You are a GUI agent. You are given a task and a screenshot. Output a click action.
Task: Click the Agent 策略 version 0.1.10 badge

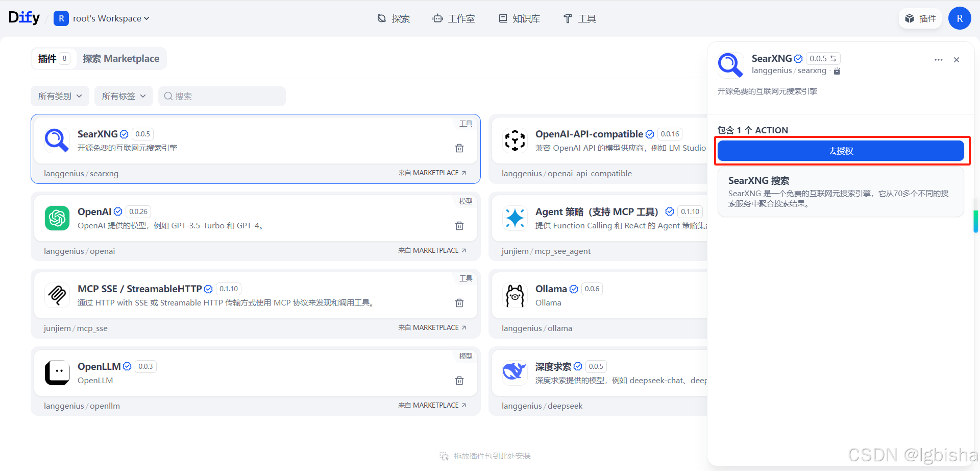point(690,211)
